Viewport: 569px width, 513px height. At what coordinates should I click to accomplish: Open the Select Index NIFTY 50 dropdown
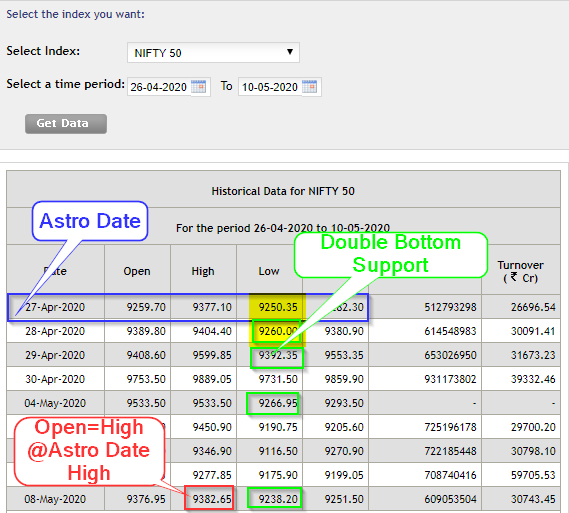(x=213, y=53)
